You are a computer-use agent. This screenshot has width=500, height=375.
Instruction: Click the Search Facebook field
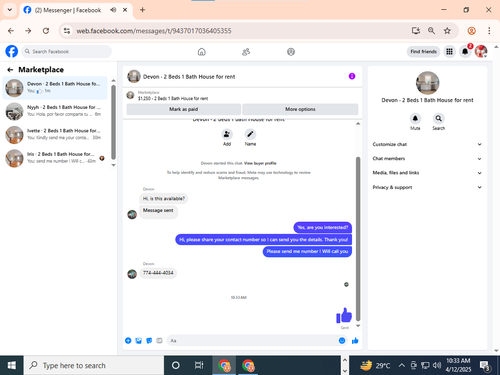tap(67, 51)
